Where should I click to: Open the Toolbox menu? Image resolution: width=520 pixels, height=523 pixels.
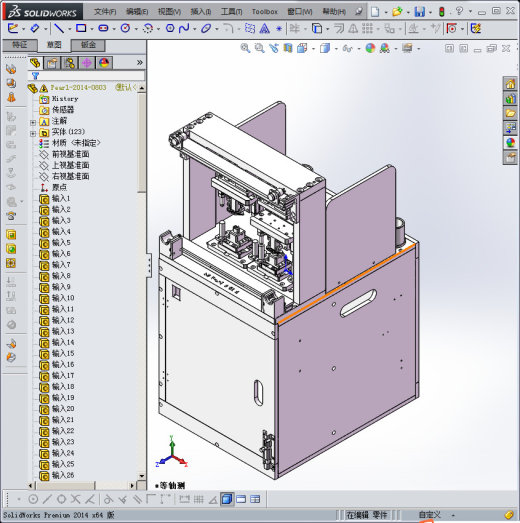pyautogui.click(x=265, y=12)
